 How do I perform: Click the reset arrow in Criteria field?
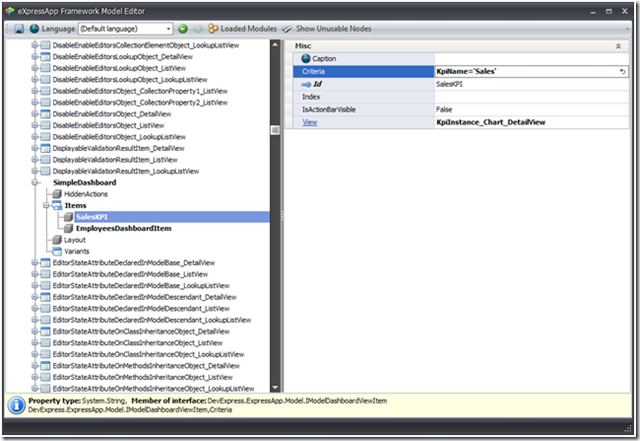[x=622, y=71]
